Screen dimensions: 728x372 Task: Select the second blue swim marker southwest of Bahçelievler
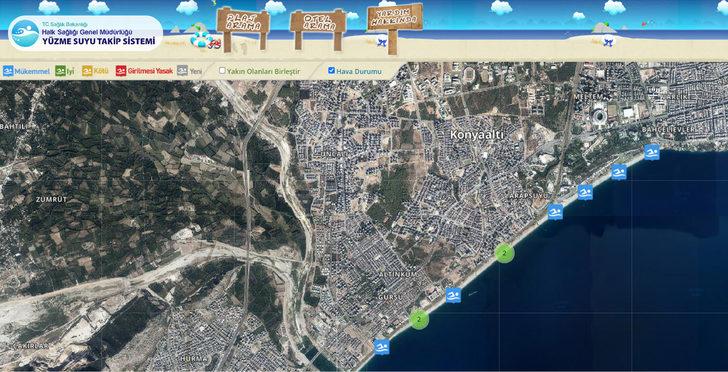(619, 172)
